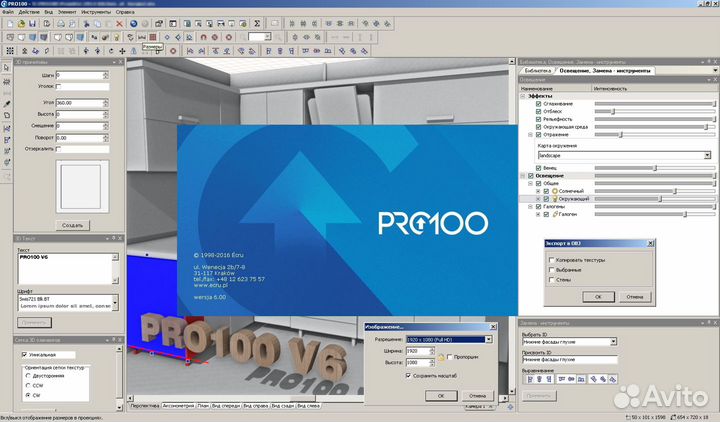Click OK in the Экспорт в OBJ dialog
Screen dimensions: 720x422
[598, 297]
